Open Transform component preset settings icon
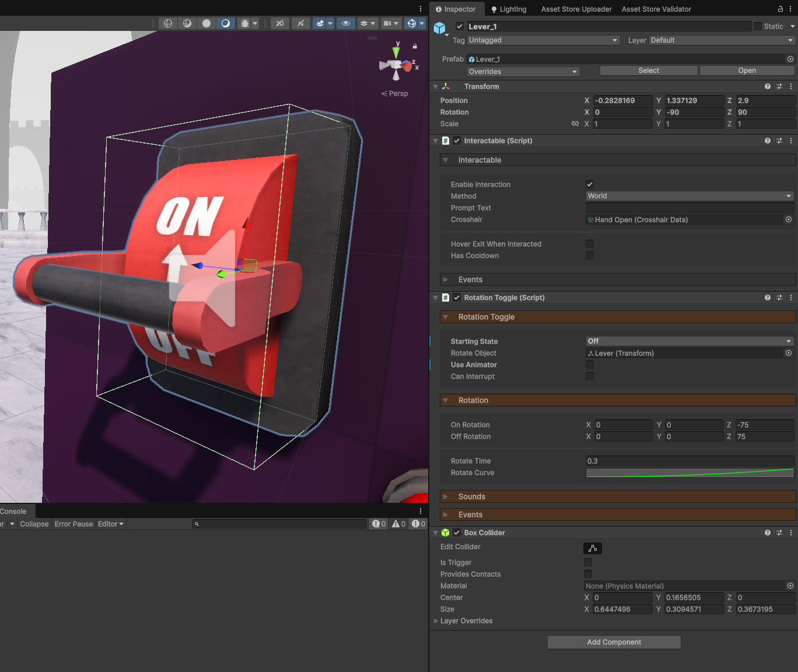Viewport: 798px width, 672px height. click(x=779, y=86)
